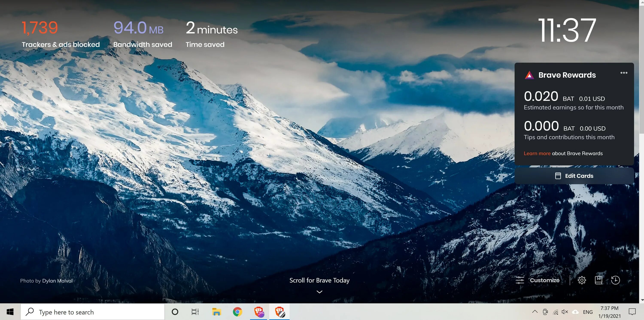Open Task View from the taskbar

pos(195,312)
